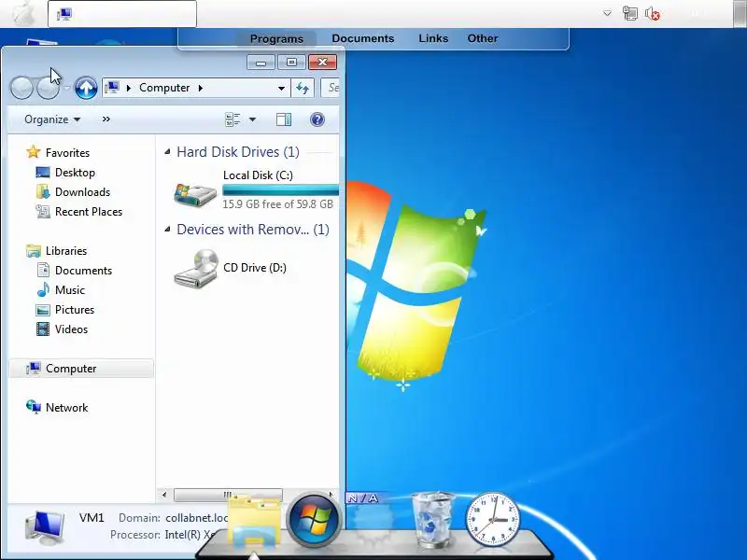Click the network status icon in top bar
This screenshot has width=747, height=560.
629,13
